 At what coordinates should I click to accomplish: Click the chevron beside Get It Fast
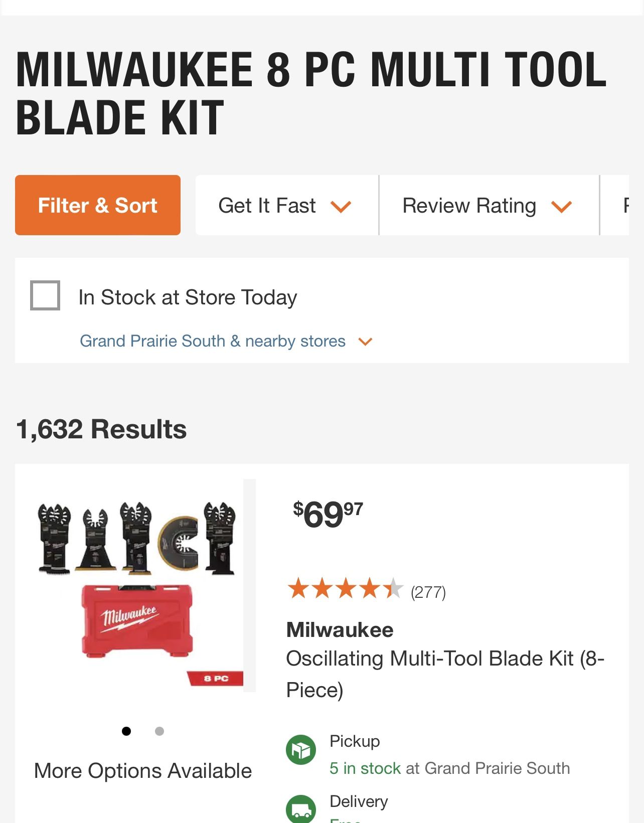[x=341, y=206]
